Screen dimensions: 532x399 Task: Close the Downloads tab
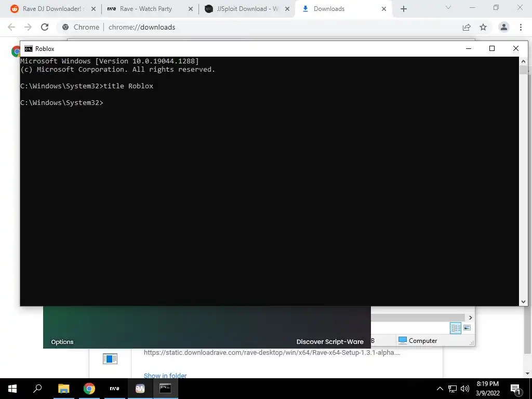coord(384,9)
